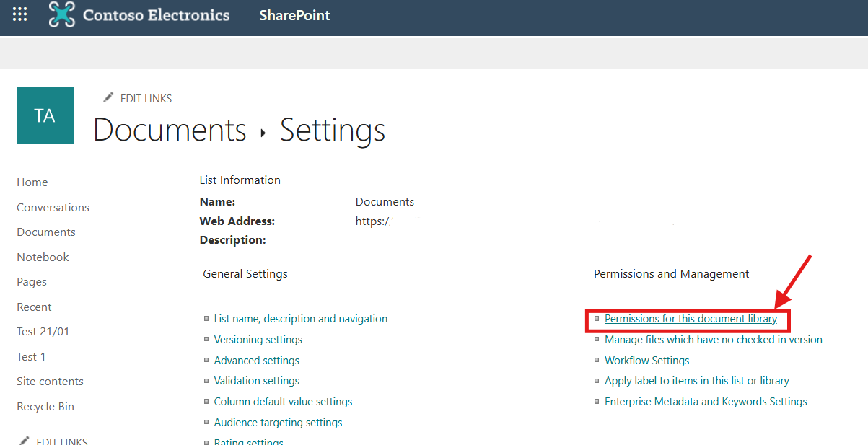Open Column default value settings
868x445 pixels.
[284, 402]
